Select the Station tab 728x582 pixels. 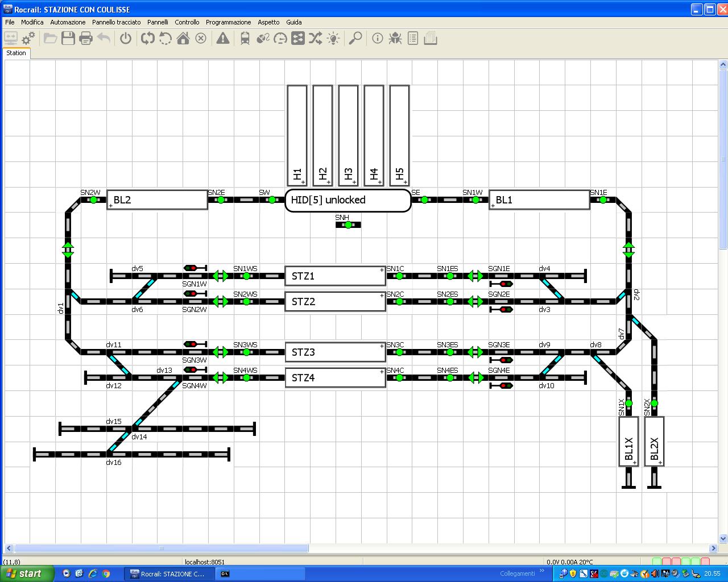(x=16, y=53)
